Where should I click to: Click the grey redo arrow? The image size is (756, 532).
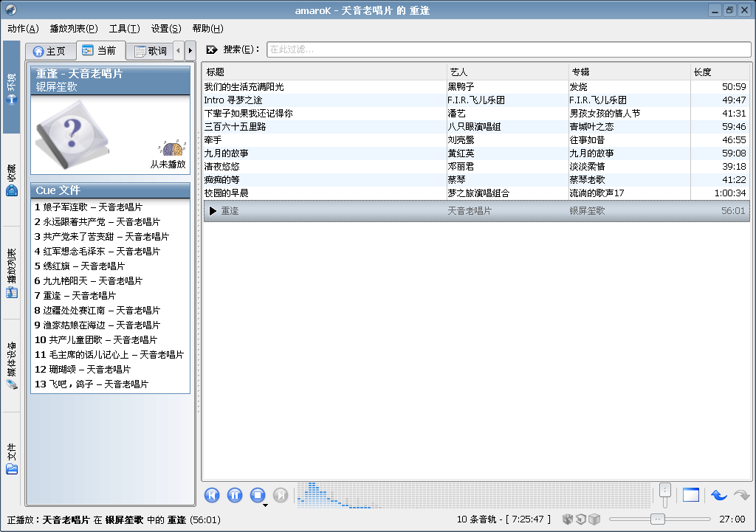[x=741, y=495]
